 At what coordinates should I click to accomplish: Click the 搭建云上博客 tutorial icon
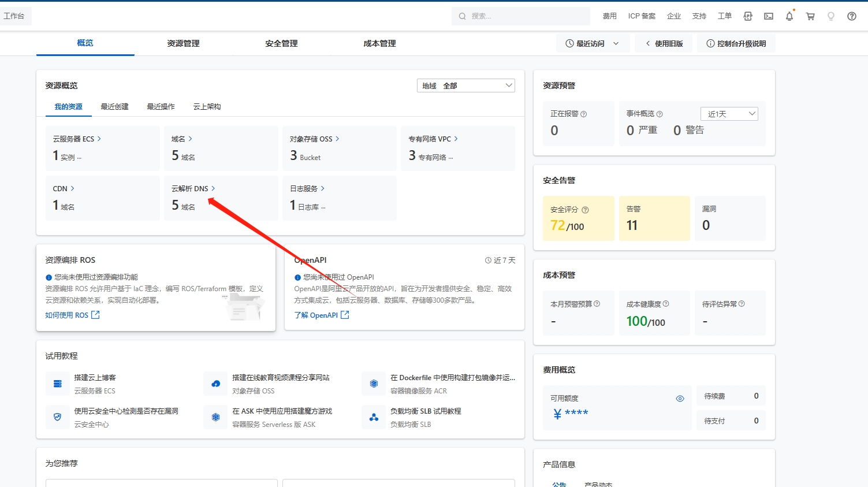pos(58,384)
